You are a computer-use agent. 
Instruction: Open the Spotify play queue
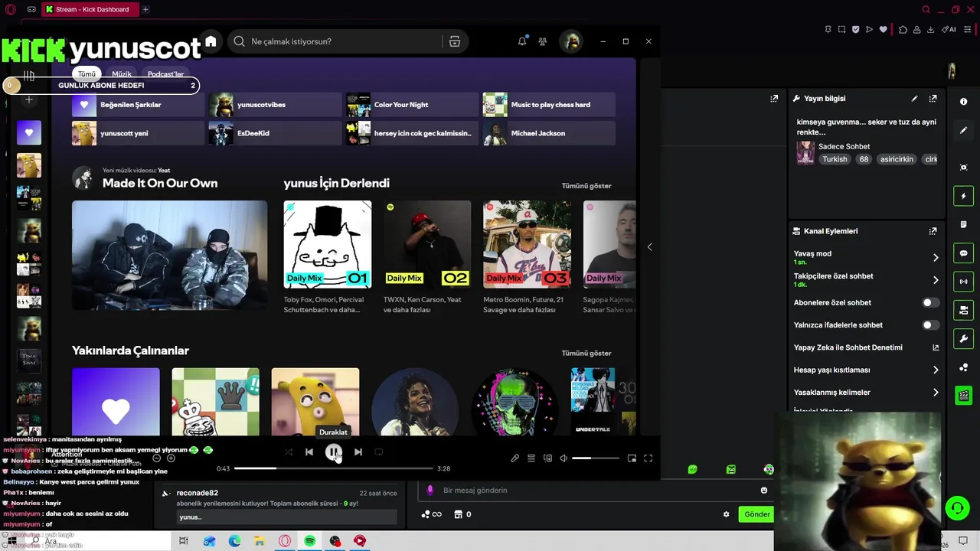(x=531, y=458)
